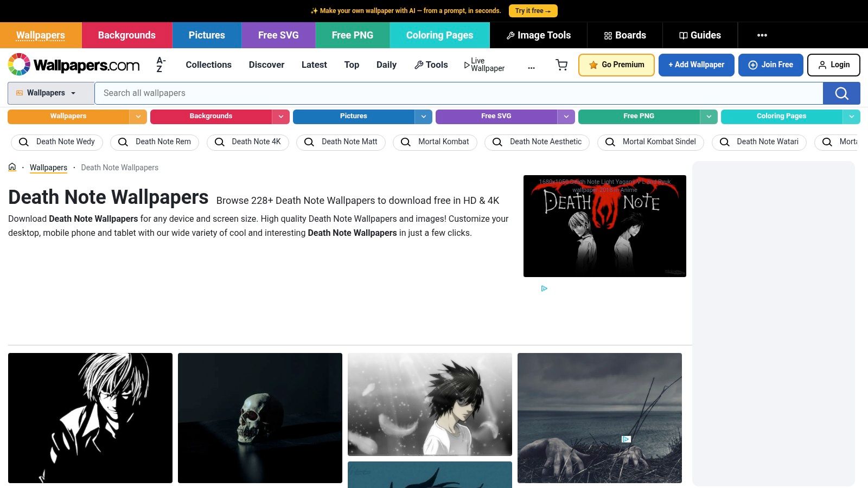This screenshot has width=868, height=488.
Task: Switch to the Wallpapers top tab
Action: [41, 35]
